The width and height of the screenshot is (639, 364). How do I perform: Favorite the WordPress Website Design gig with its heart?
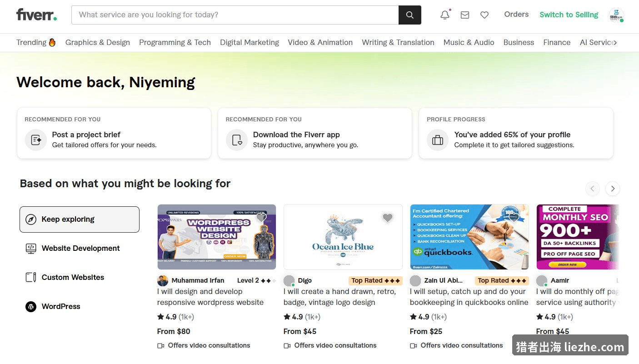click(261, 218)
